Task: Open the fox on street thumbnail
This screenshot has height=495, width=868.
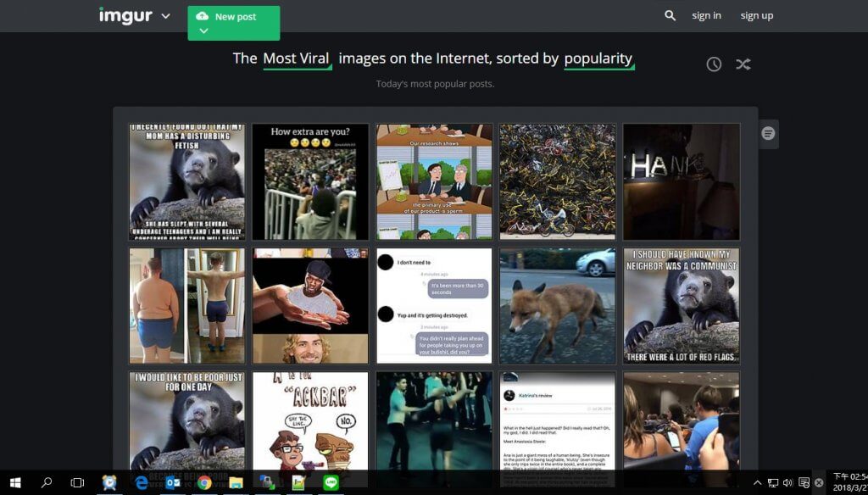Action: (557, 306)
